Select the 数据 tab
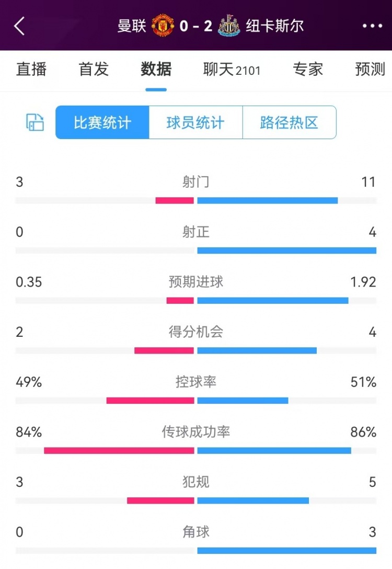This screenshot has width=392, height=569. pyautogui.click(x=156, y=69)
